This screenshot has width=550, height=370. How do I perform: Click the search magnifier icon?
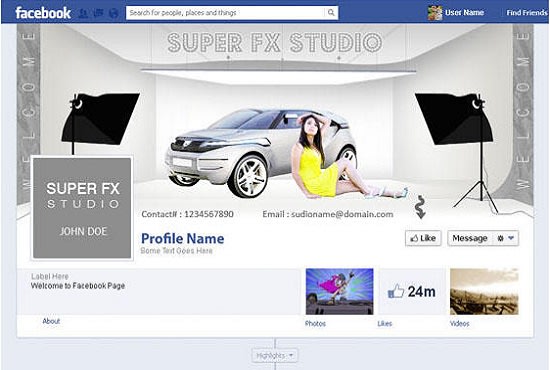(x=331, y=13)
